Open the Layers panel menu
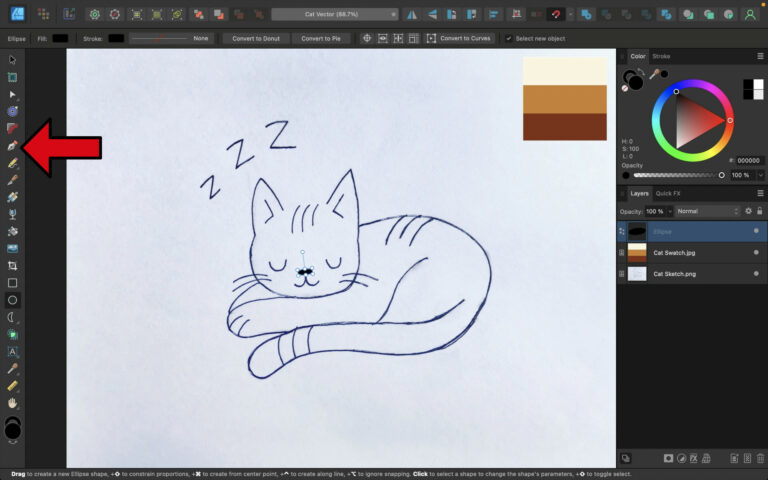768x480 pixels. [760, 193]
